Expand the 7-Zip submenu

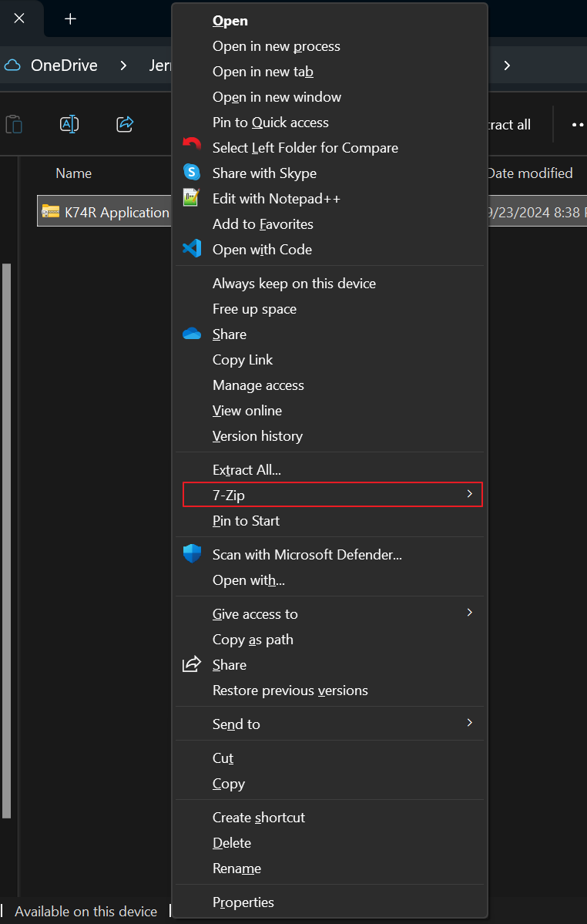pos(332,495)
